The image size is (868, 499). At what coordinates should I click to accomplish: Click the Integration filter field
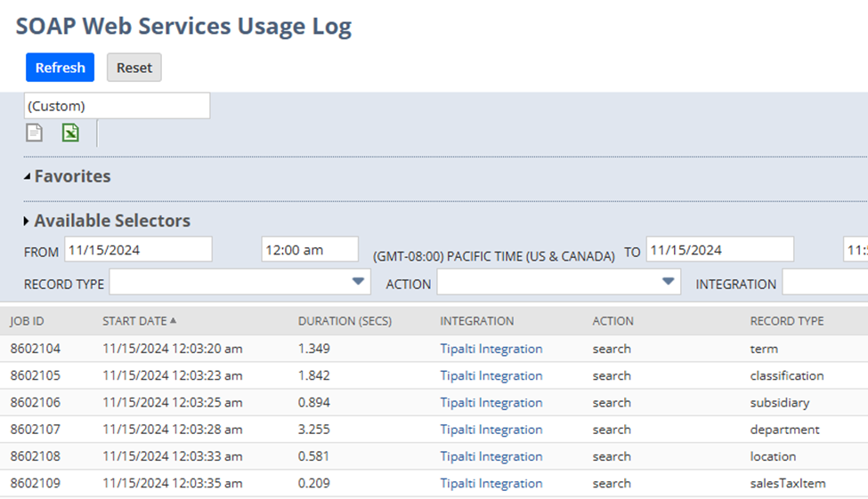coord(824,283)
